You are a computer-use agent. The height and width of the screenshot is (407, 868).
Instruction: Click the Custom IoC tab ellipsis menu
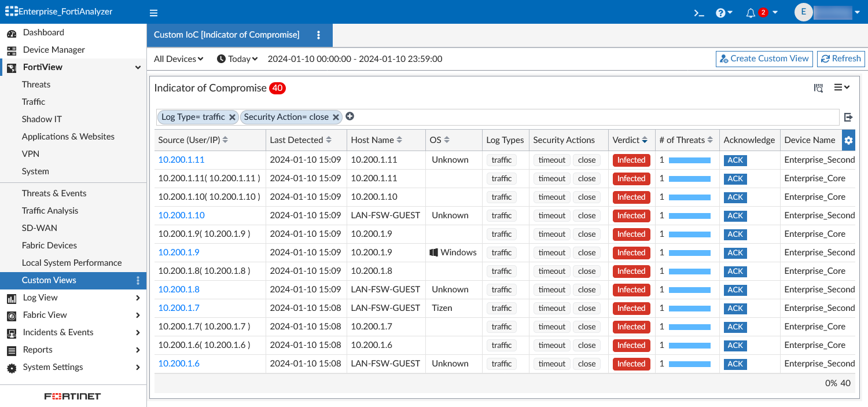pyautogui.click(x=318, y=35)
